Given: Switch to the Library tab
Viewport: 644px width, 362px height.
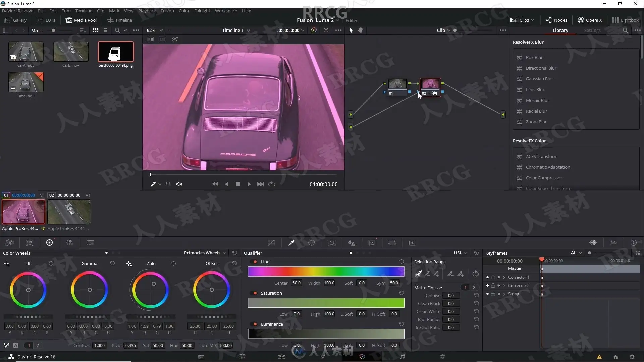Looking at the screenshot, I should point(560,30).
